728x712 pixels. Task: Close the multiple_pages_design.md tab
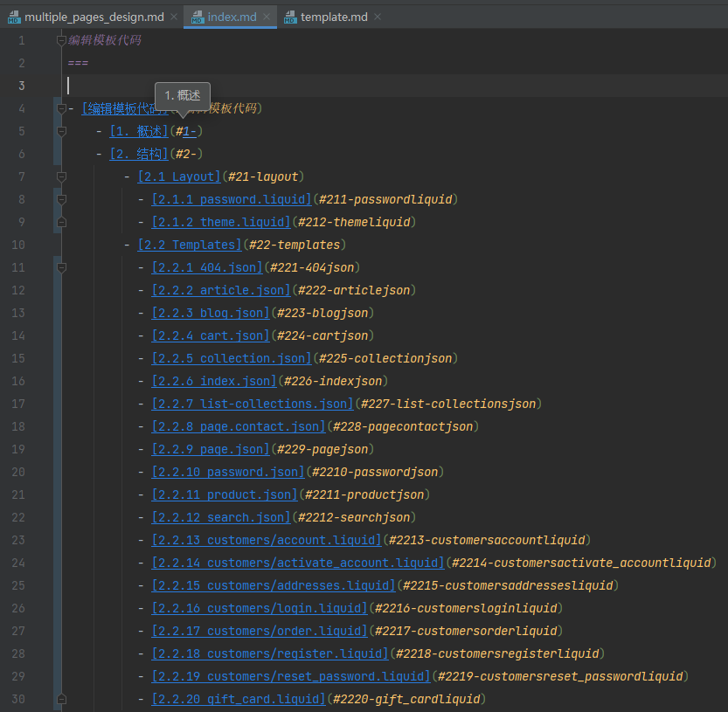(x=174, y=17)
